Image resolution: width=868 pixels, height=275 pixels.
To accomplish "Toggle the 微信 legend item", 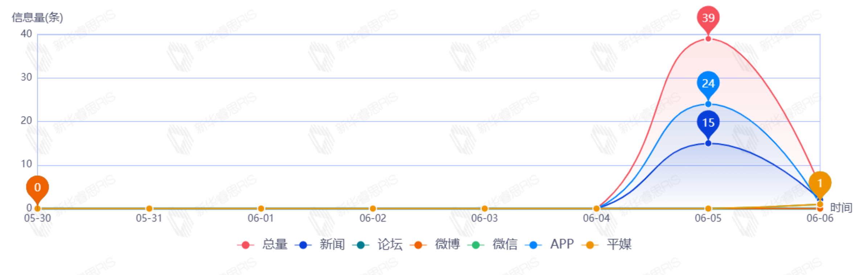I will point(493,245).
